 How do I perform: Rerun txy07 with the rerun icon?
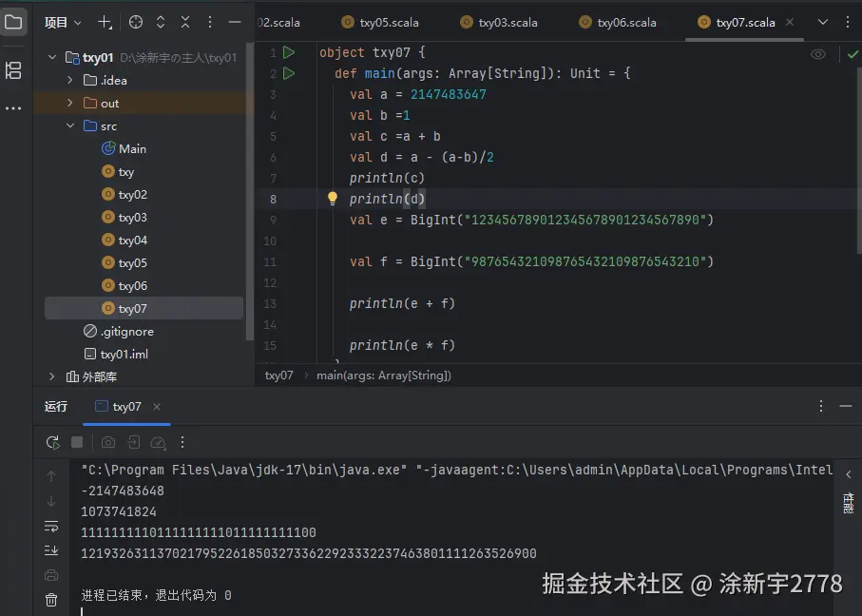tap(53, 443)
